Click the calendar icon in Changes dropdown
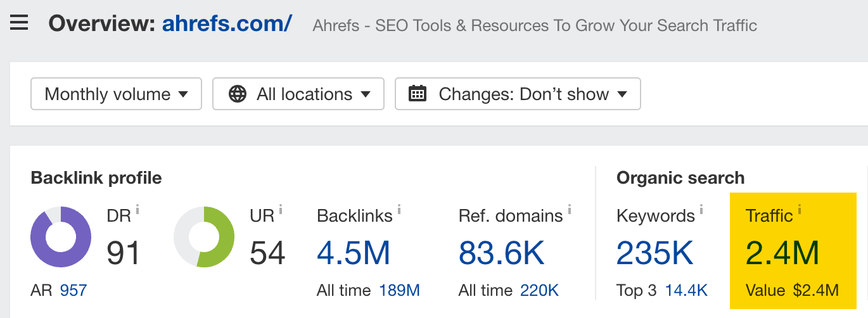 tap(418, 94)
